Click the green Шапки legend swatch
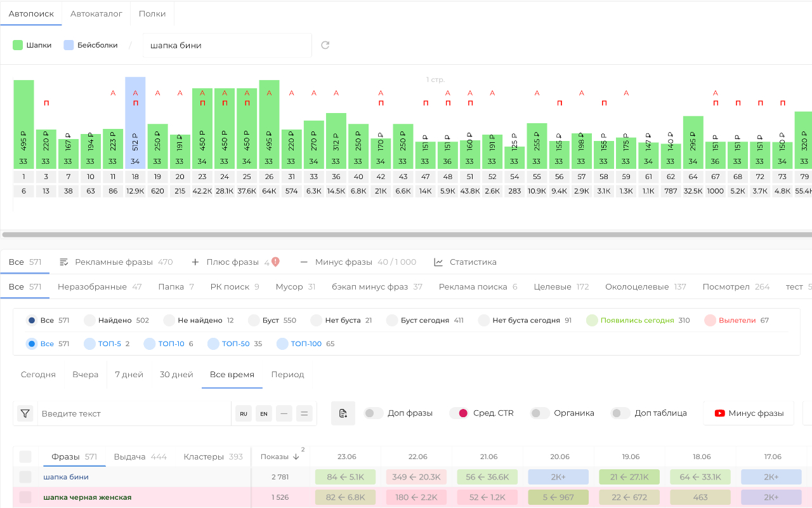 pos(18,45)
